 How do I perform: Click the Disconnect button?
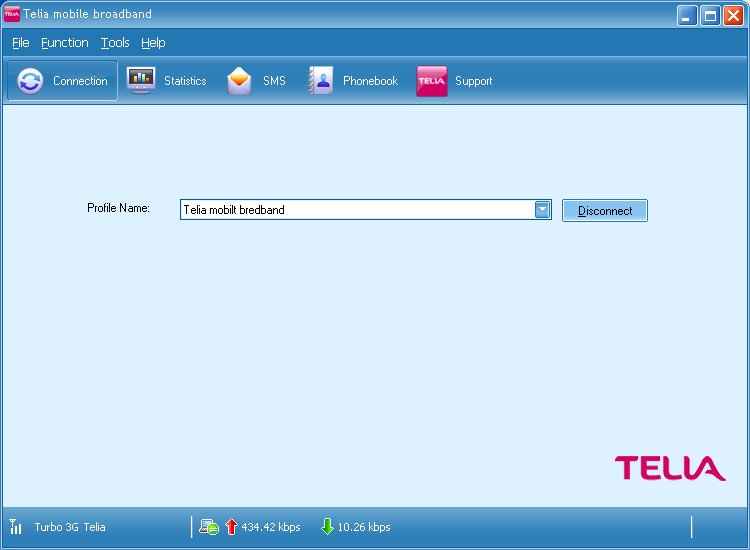[605, 210]
